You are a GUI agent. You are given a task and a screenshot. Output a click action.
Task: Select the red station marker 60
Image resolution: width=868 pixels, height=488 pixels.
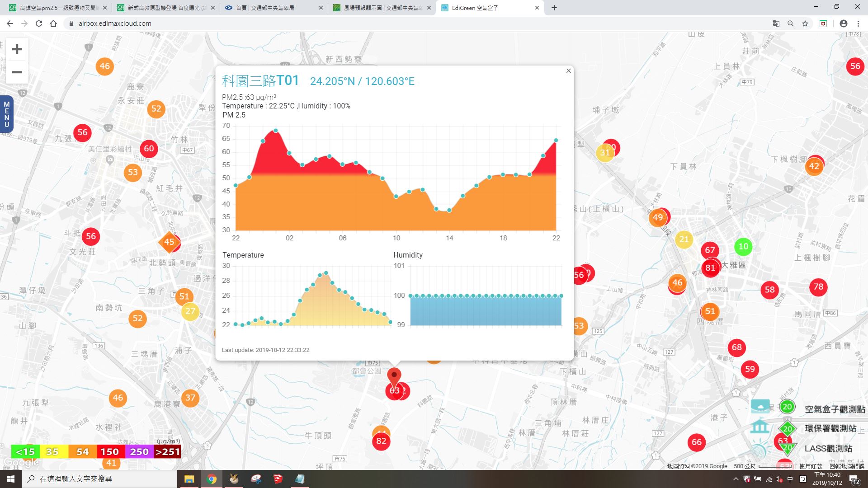click(x=149, y=148)
